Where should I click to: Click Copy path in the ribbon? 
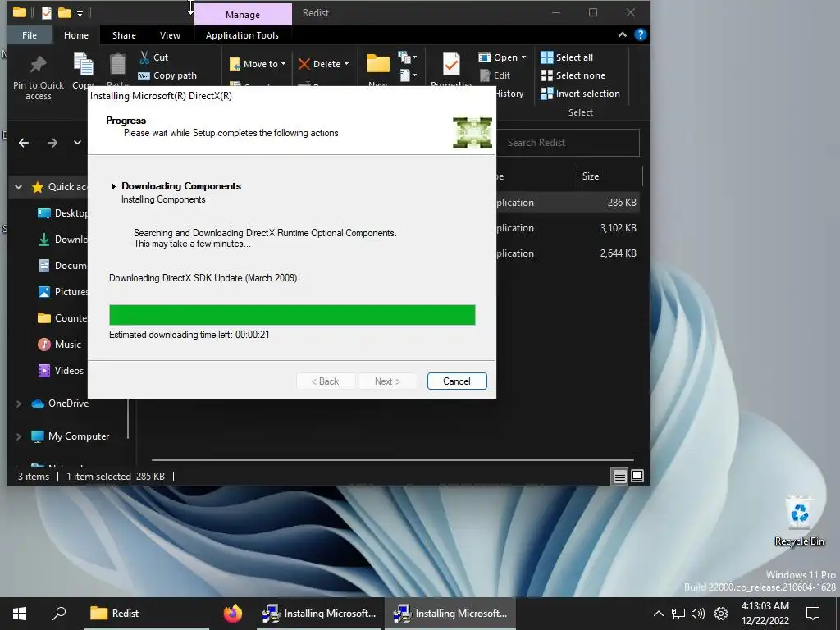[x=167, y=75]
